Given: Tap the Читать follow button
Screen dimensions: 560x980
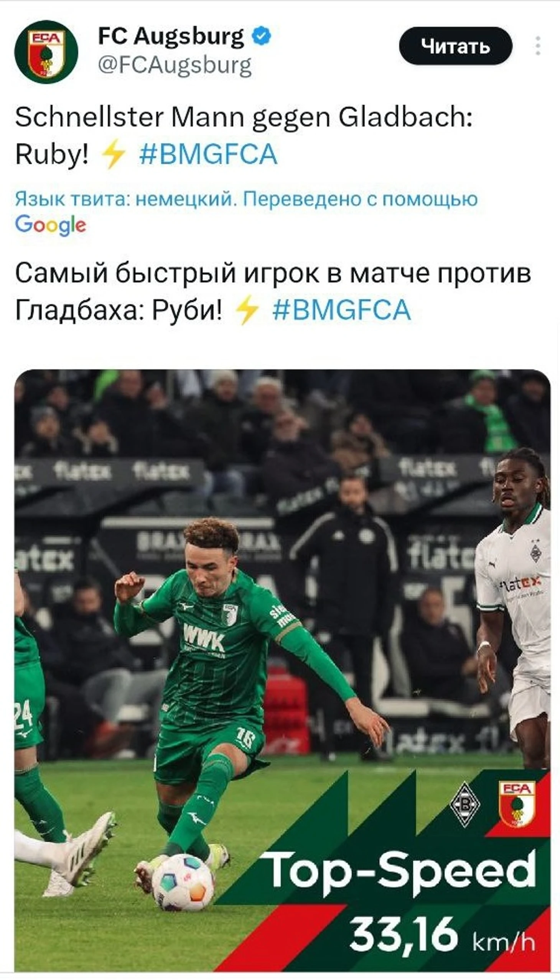Looking at the screenshot, I should pos(455,46).
